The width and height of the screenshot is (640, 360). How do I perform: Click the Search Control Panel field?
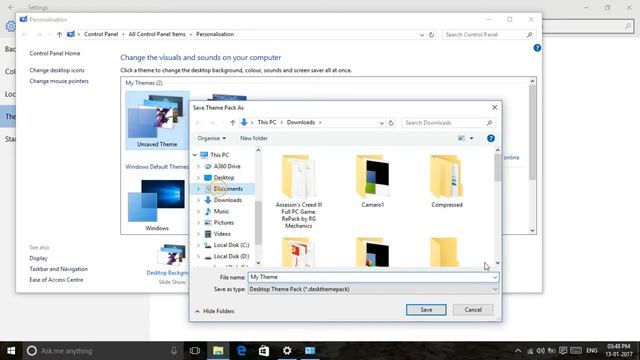click(x=488, y=35)
